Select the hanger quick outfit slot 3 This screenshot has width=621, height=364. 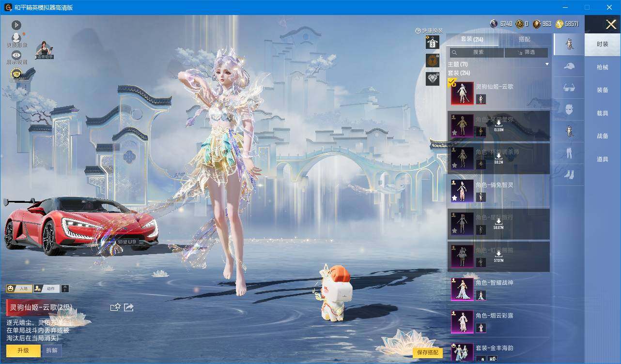pyautogui.click(x=432, y=42)
